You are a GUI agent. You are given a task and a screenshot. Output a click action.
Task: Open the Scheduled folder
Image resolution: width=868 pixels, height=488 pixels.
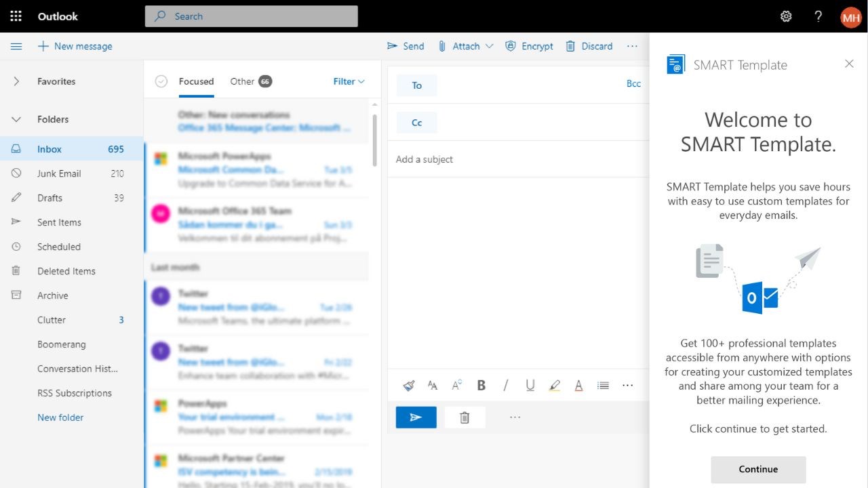72,247
